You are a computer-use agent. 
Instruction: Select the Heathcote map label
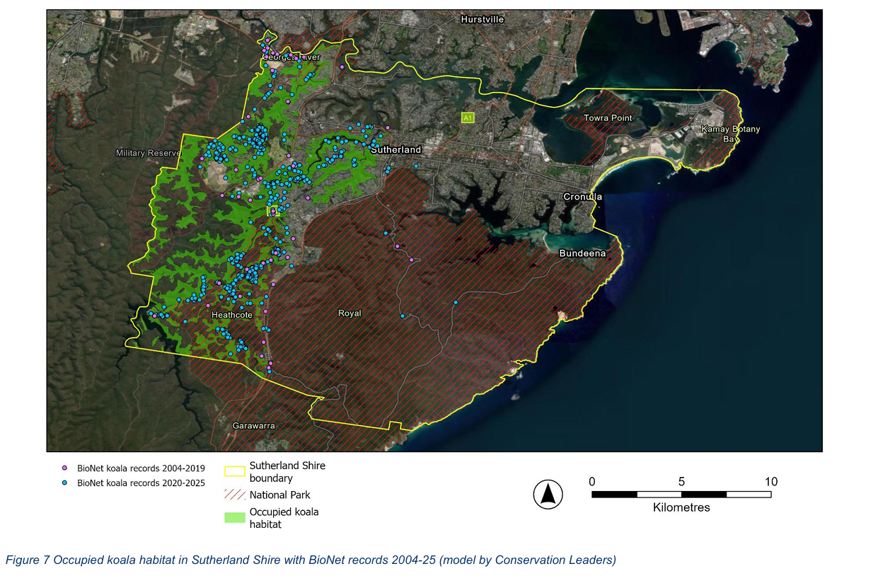click(232, 315)
